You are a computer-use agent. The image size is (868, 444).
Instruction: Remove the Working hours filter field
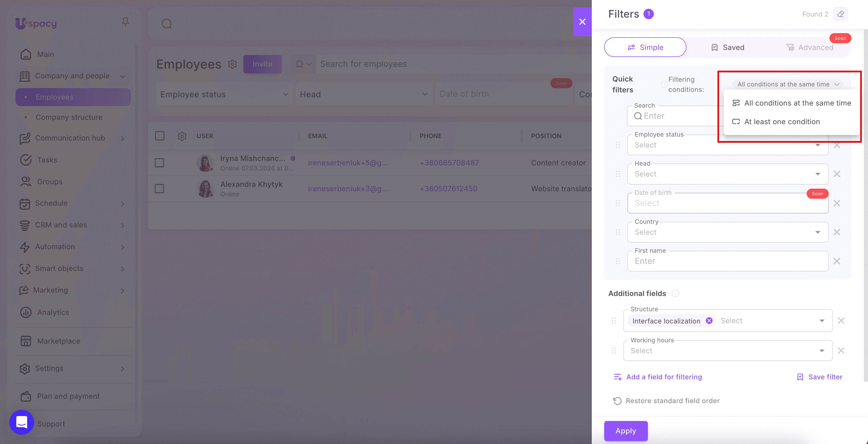[841, 351]
